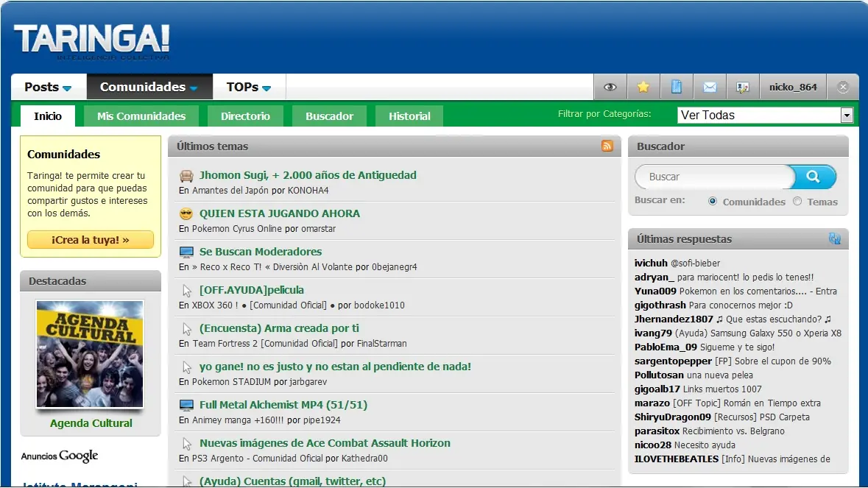868x488 pixels.
Task: Open topic Nuevas imágenes de Ace Combat Assault Horizon
Action: point(325,442)
